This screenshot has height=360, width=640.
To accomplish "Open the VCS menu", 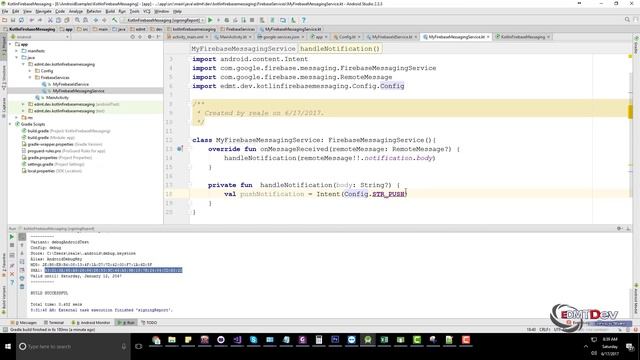I will click(147, 11).
